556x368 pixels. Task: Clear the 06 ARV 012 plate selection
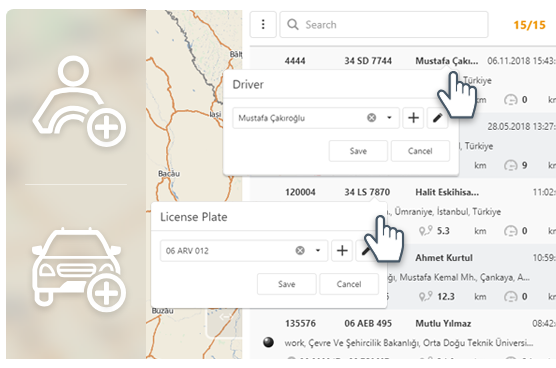point(300,251)
